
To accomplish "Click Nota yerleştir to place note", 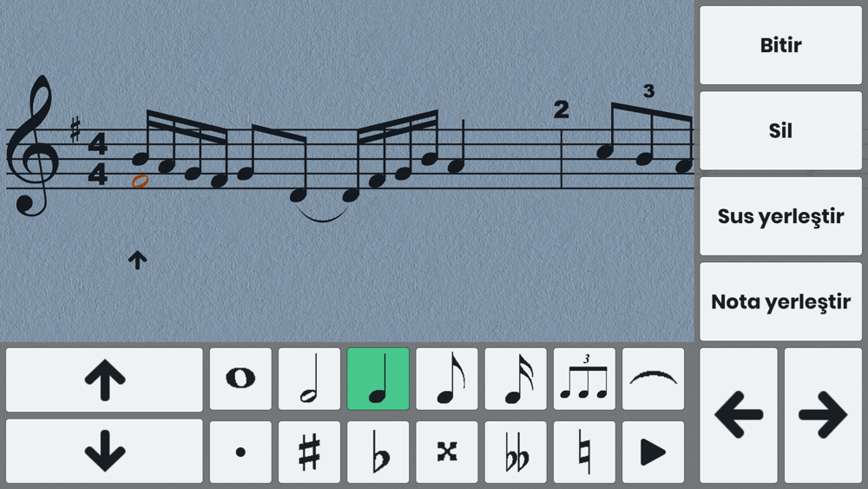I will (780, 301).
